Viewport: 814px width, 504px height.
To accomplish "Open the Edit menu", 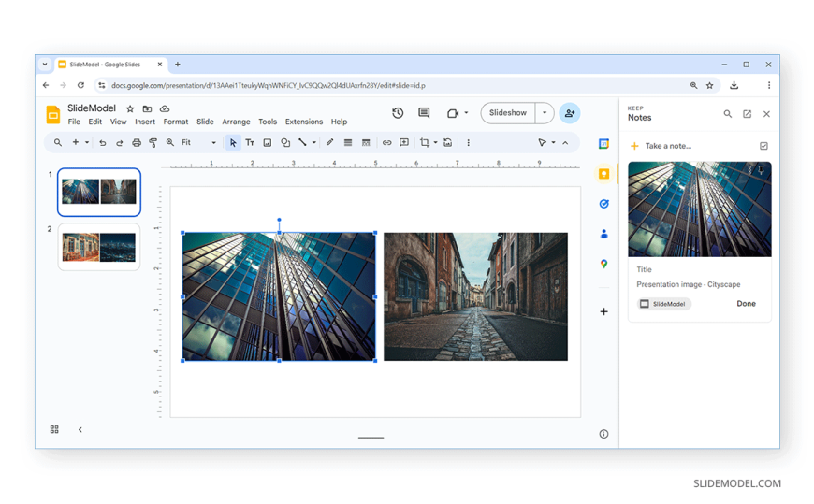I will (x=95, y=122).
